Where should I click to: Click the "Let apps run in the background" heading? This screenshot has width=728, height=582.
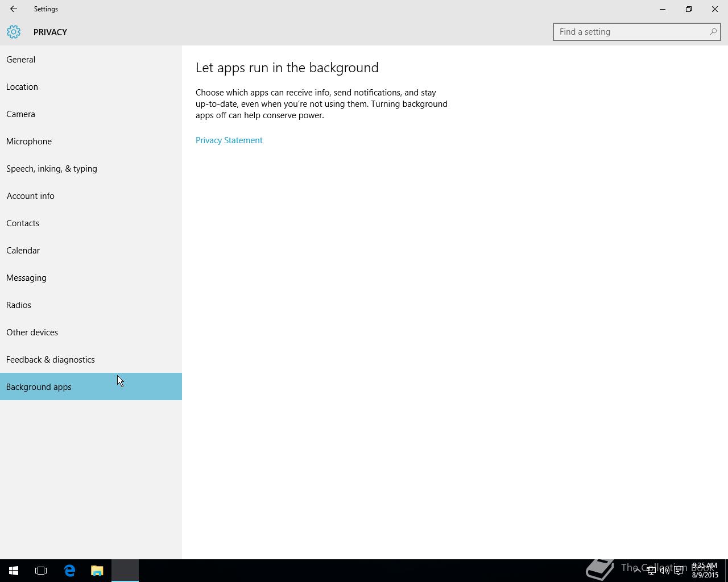pyautogui.click(x=287, y=68)
